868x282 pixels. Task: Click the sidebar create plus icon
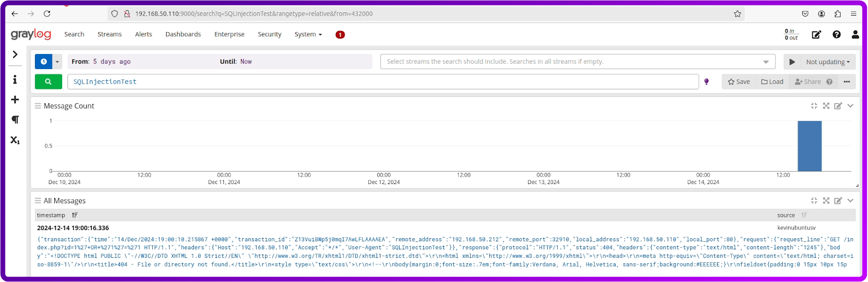pos(15,100)
